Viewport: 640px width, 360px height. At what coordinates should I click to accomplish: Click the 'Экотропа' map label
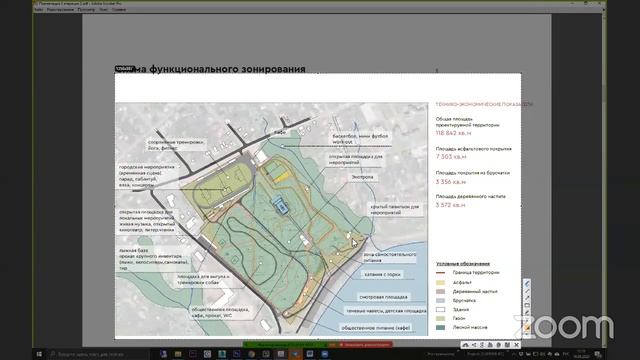362,177
